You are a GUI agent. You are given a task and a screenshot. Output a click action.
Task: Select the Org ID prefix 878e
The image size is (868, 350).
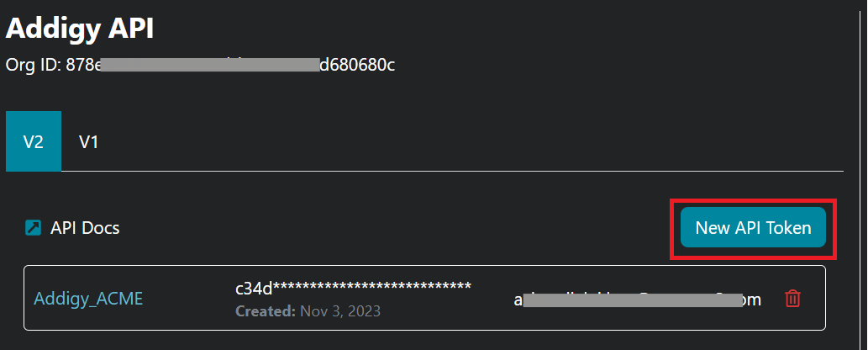[83, 65]
